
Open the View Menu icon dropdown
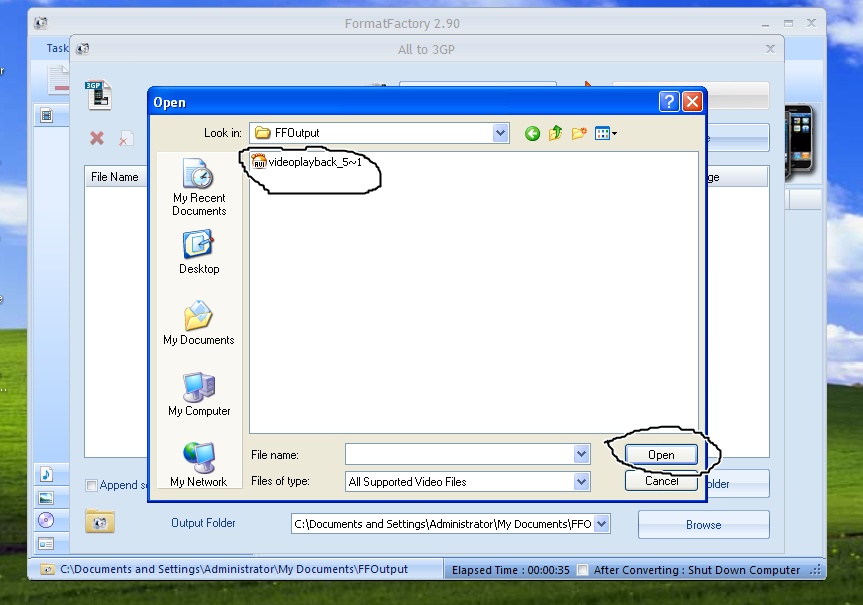tap(605, 133)
